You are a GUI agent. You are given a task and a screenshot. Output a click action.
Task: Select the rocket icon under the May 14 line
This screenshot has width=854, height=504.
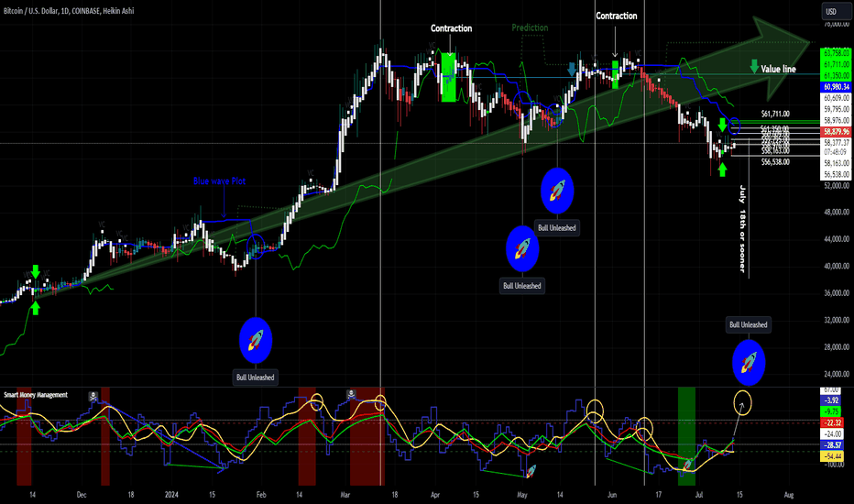coord(557,192)
